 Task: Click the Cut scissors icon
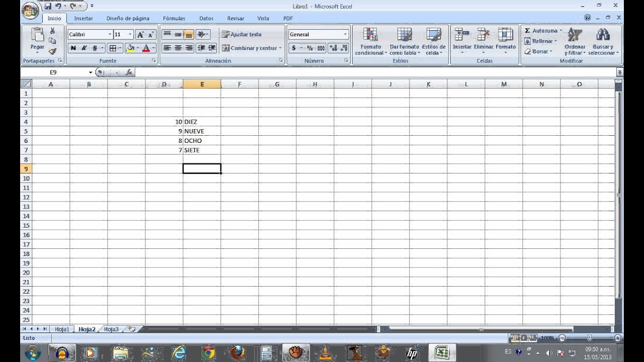tap(52, 31)
